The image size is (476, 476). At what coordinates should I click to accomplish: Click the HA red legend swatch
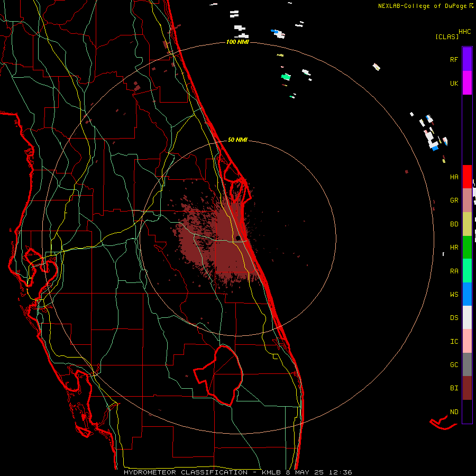[467, 177]
